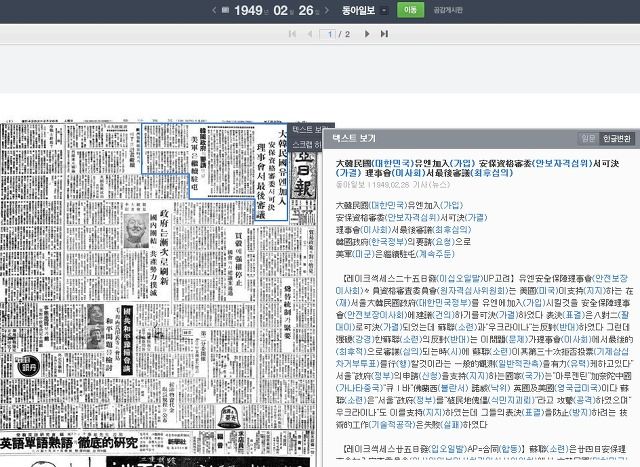This screenshot has height=467, width=640.
Task: Click the 동아일보 1949.02.26 기사(뉴스) source line
Action: click(x=393, y=185)
